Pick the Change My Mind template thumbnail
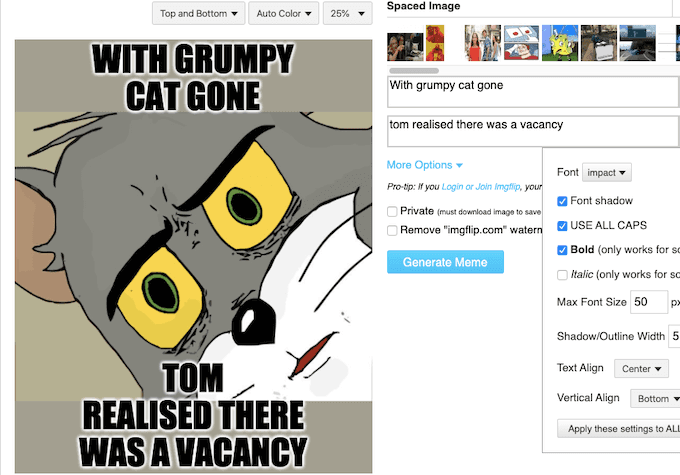The image size is (680, 475). coord(598,43)
